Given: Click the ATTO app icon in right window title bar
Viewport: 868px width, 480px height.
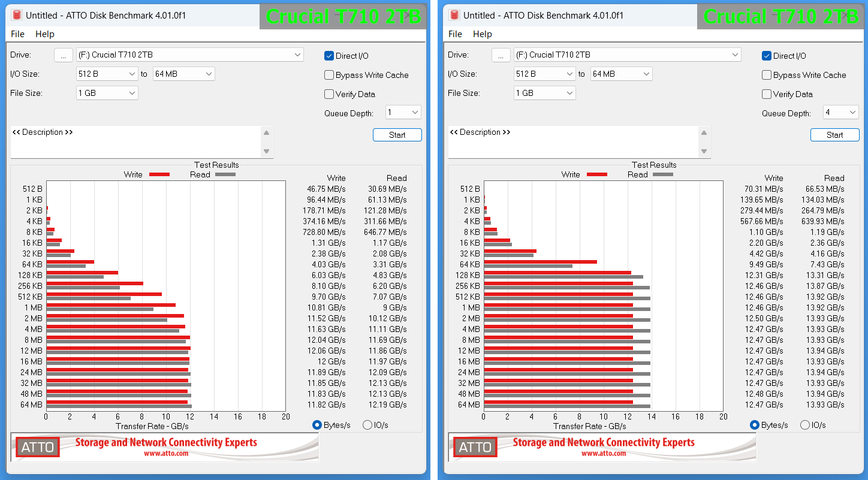Looking at the screenshot, I should [x=454, y=15].
